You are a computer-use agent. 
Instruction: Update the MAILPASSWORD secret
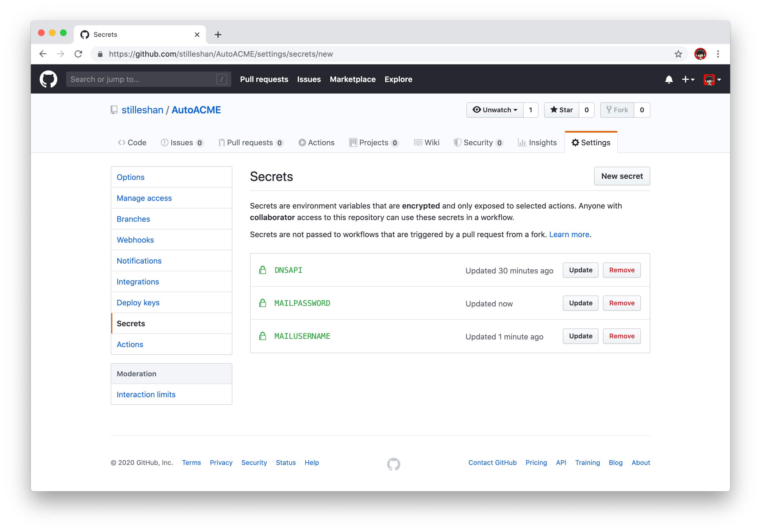tap(580, 303)
